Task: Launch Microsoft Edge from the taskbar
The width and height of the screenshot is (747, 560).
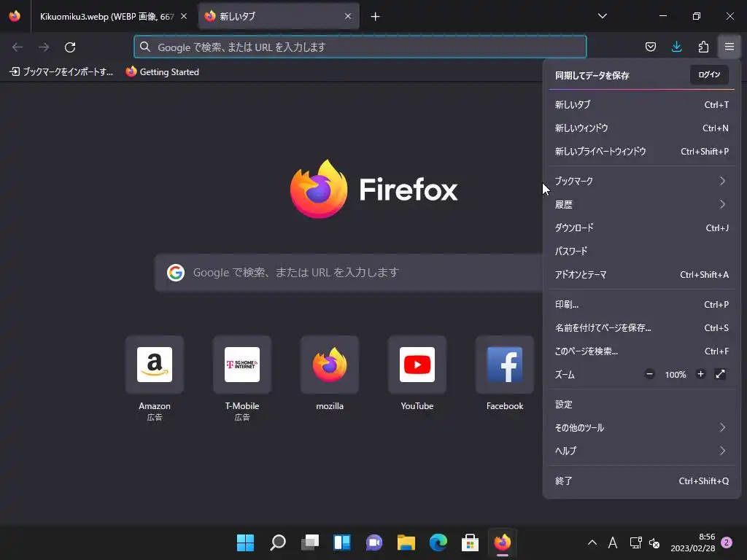Action: (x=438, y=542)
